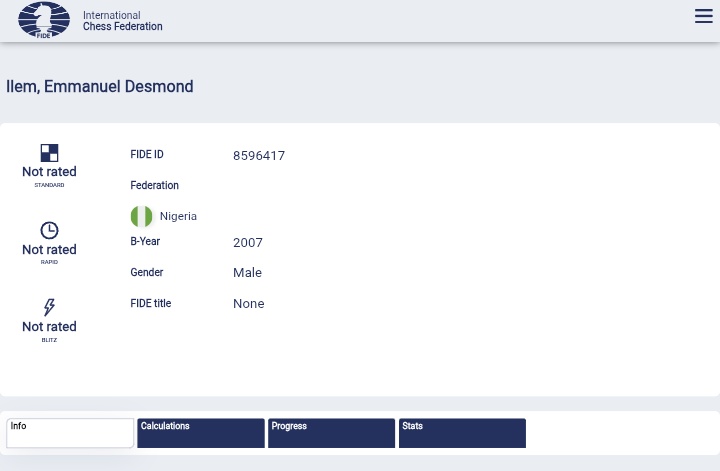Click Not rated above STANDARD
720x471 pixels.
click(49, 172)
